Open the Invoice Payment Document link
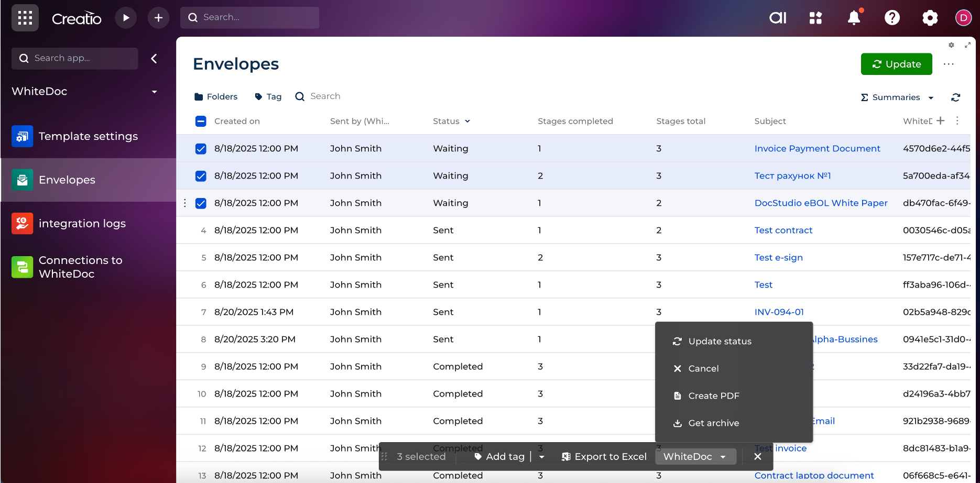980x483 pixels. (x=817, y=148)
